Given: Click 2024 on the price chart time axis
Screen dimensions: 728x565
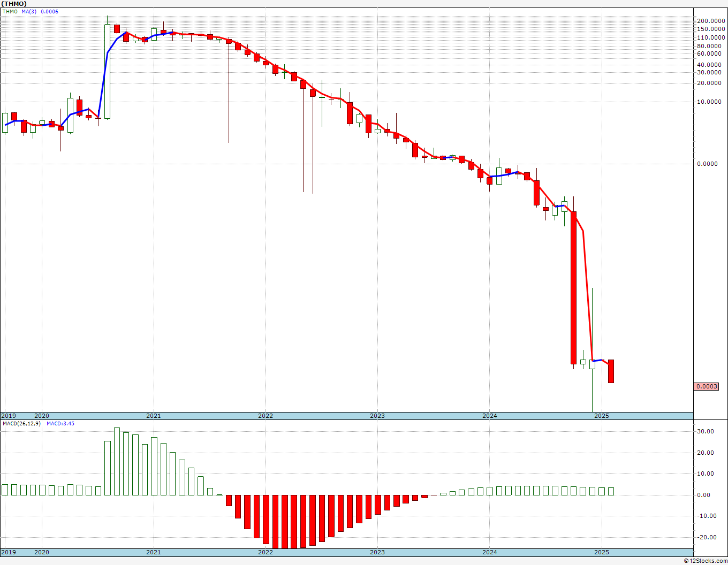Looking at the screenshot, I should click(490, 416).
